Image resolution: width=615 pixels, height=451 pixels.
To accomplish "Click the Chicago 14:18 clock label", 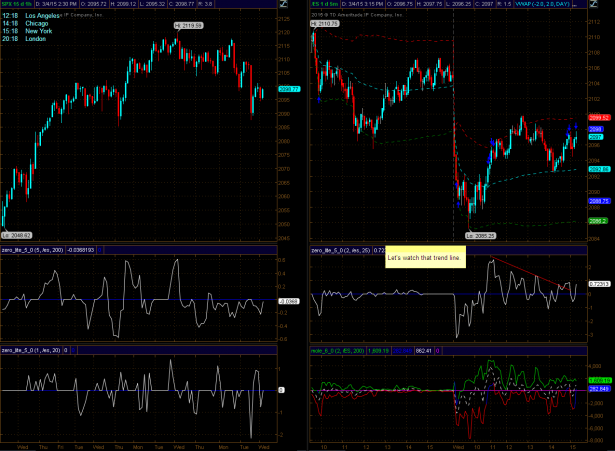I will [x=25, y=24].
